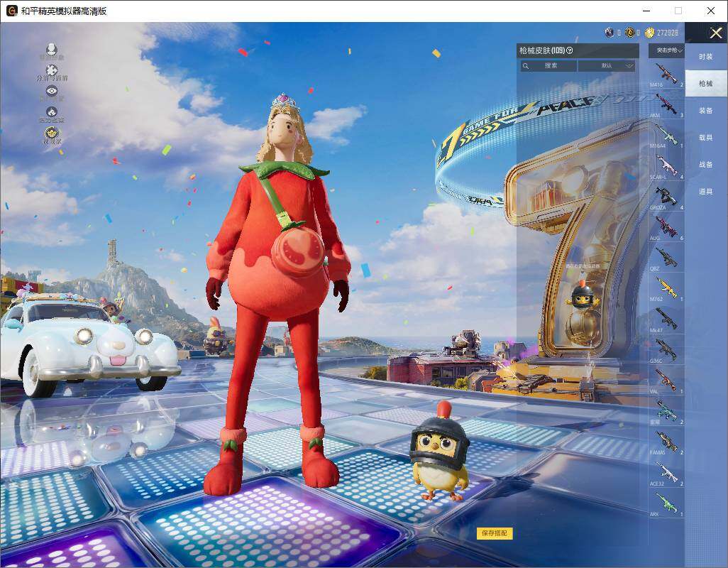
Task: Click the silver currency badge icon
Action: [609, 33]
